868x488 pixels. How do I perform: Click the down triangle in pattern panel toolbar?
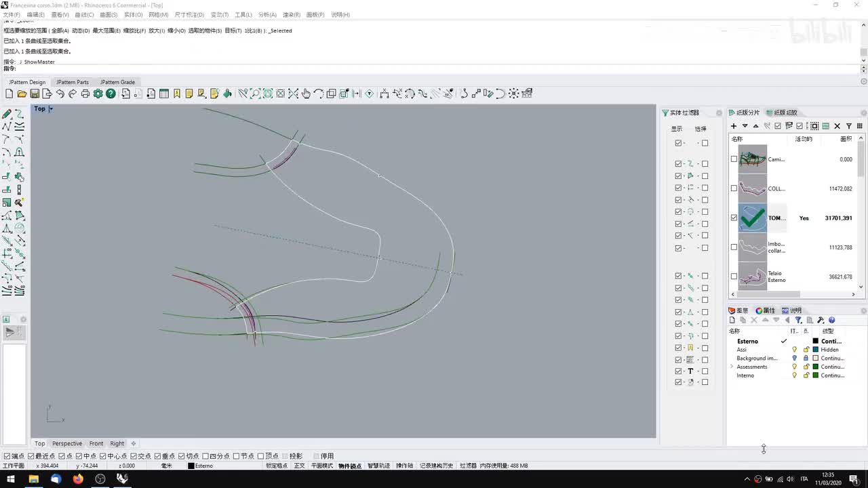(745, 126)
